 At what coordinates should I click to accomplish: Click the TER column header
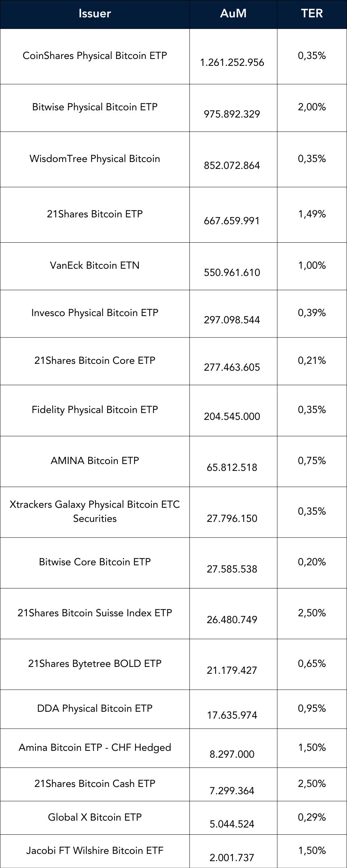(312, 14)
